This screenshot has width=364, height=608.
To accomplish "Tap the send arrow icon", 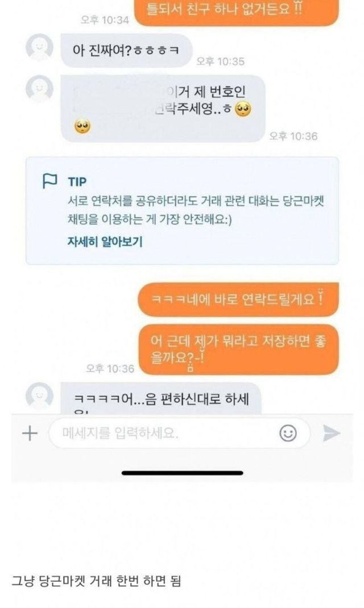I will coord(332,433).
